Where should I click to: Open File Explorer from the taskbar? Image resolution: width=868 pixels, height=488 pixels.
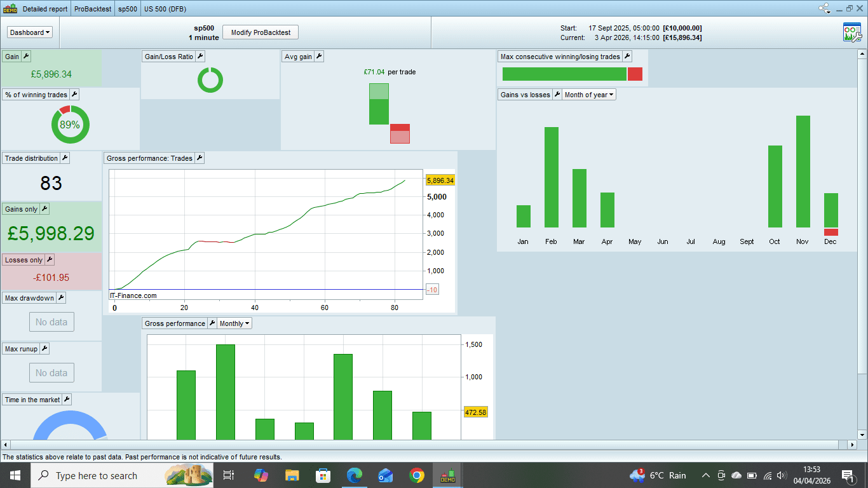(x=292, y=475)
